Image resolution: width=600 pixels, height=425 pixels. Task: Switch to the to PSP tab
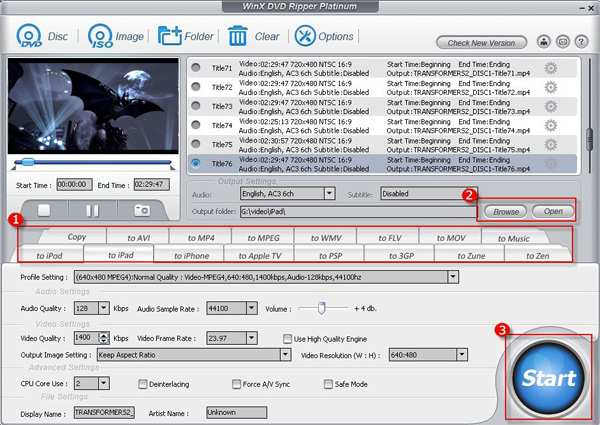[x=330, y=255]
